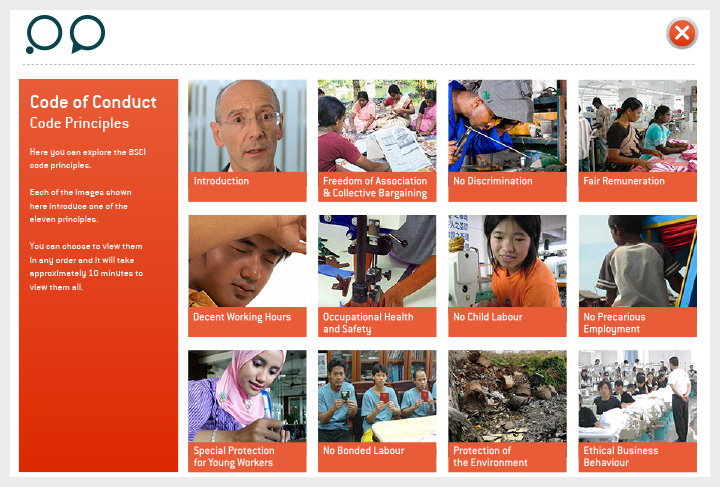Open the No Precarious Employment photo
Screen dimensions: 720x487
[x=637, y=261]
